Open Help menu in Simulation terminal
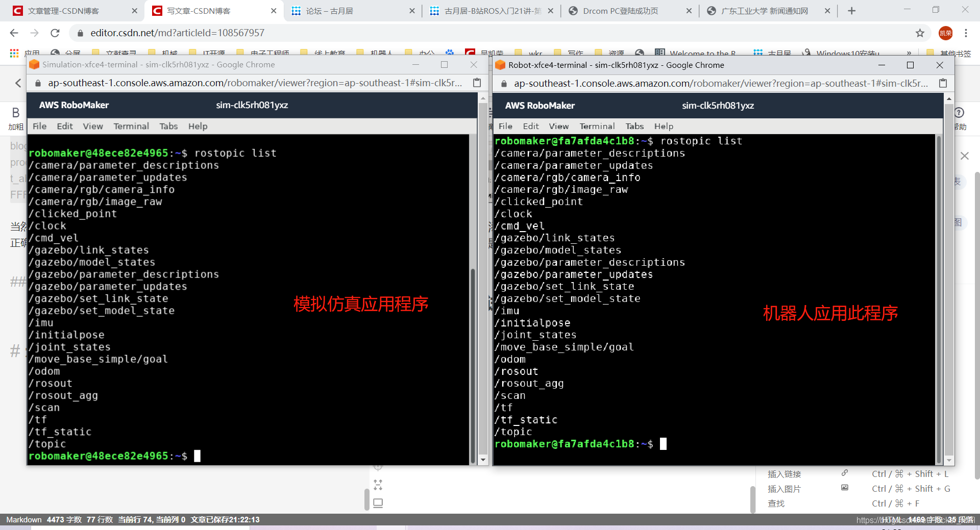980x530 pixels. [198, 126]
